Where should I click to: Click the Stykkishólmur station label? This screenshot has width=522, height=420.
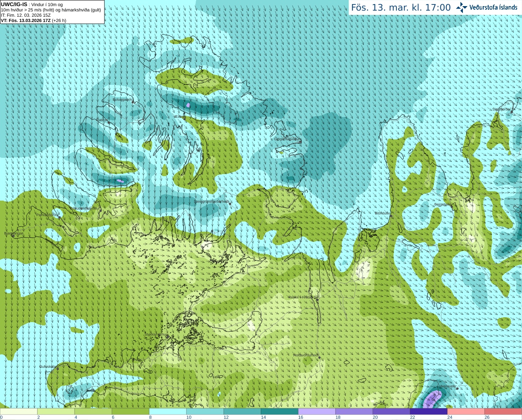point(156,334)
